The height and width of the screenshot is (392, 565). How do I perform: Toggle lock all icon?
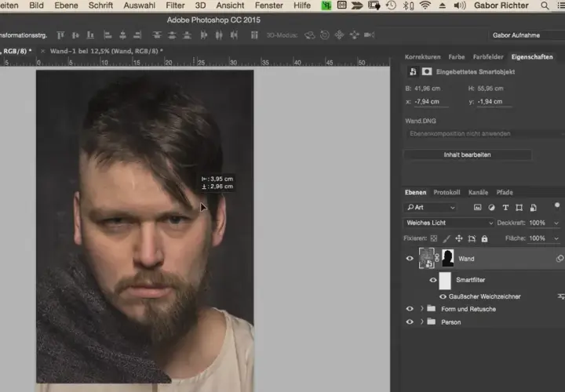tap(485, 238)
